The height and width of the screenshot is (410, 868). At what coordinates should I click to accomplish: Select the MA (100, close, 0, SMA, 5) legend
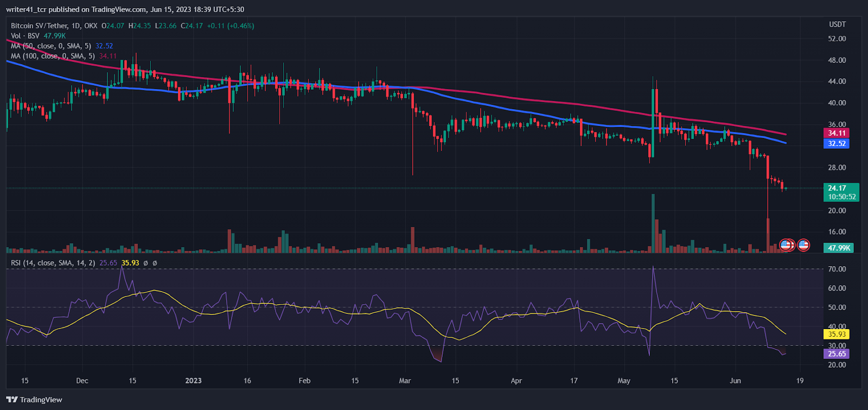coord(53,56)
